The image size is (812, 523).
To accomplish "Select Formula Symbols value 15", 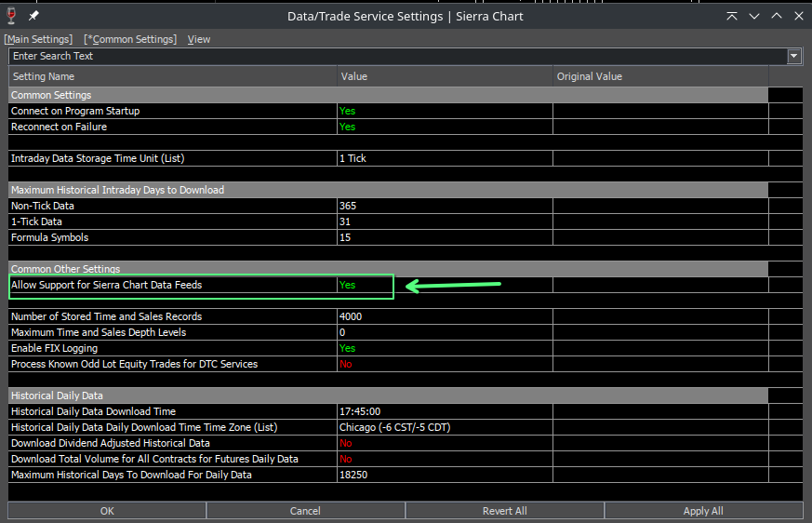I will point(445,237).
